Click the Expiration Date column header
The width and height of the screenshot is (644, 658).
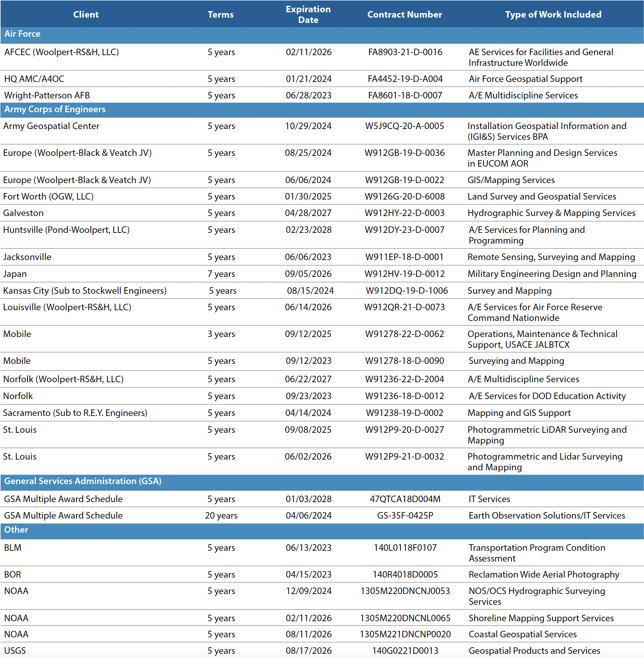[x=308, y=15]
